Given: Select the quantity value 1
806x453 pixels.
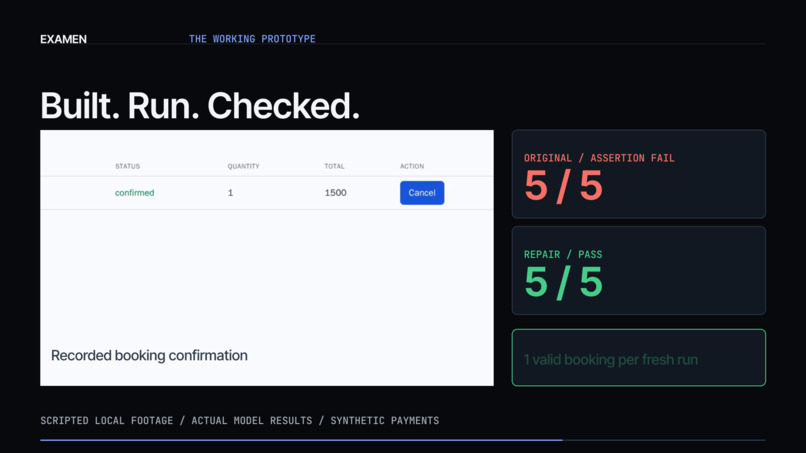Looking at the screenshot, I should pyautogui.click(x=230, y=193).
